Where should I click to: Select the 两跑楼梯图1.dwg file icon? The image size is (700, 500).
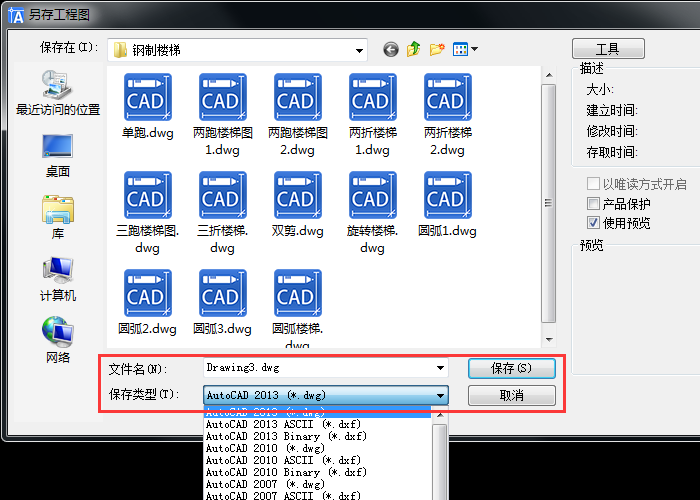point(223,97)
